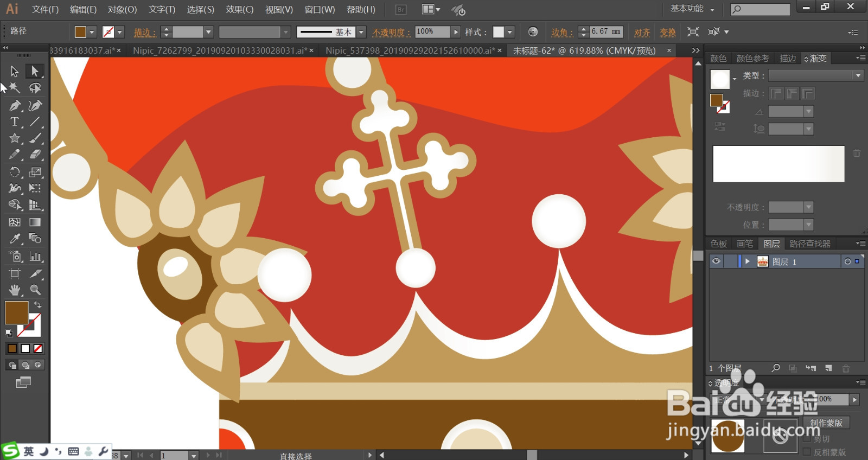Click the locate object magnifier in Layers panel
The image size is (868, 460).
pos(776,368)
